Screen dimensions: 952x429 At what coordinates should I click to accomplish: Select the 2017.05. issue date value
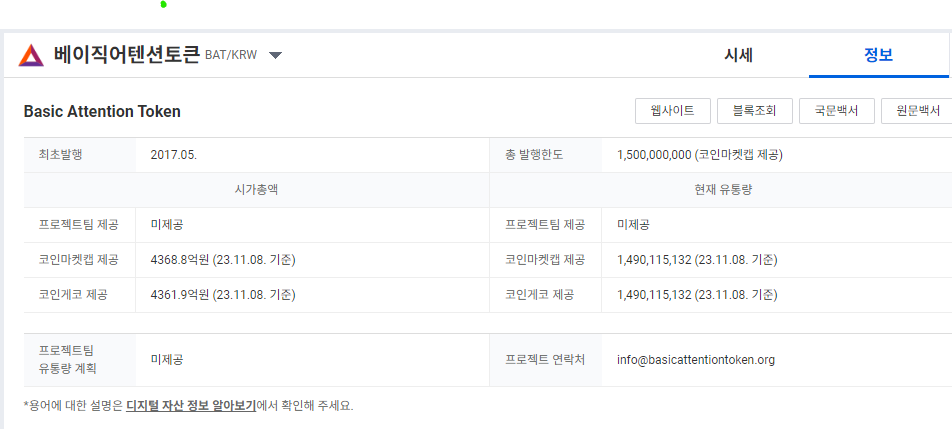174,155
